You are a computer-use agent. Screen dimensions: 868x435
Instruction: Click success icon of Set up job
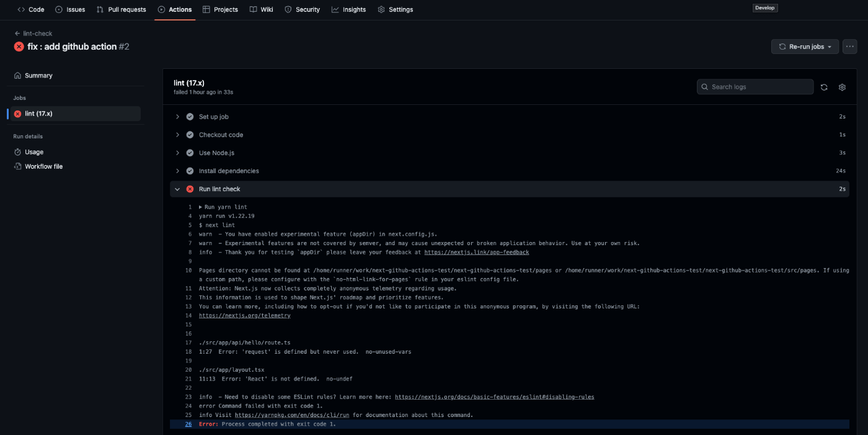[190, 117]
